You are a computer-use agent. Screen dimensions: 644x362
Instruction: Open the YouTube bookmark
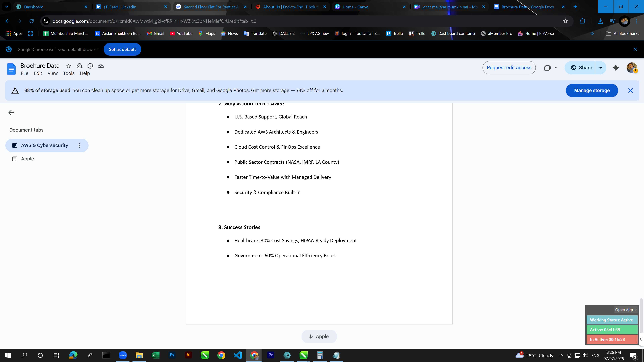pyautogui.click(x=181, y=34)
